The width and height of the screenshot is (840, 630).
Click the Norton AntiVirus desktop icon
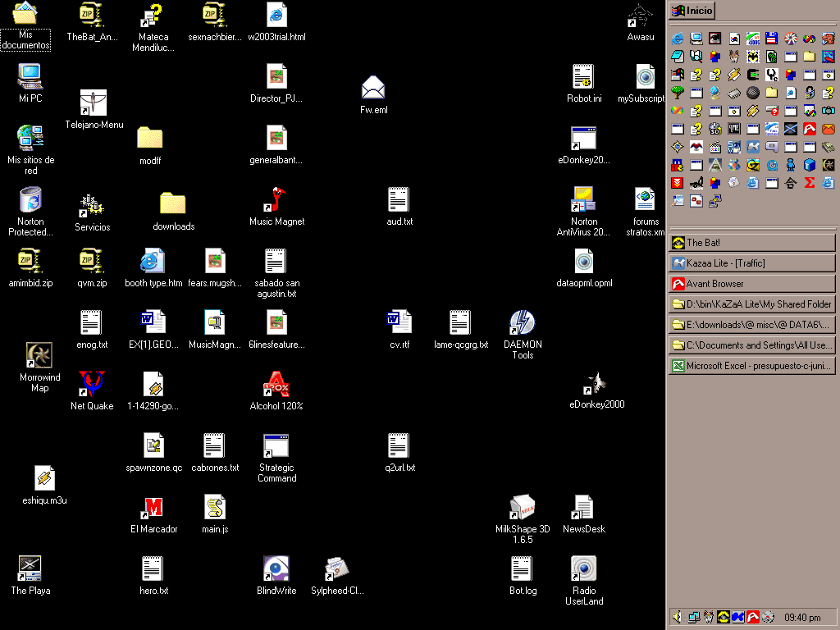(x=583, y=200)
